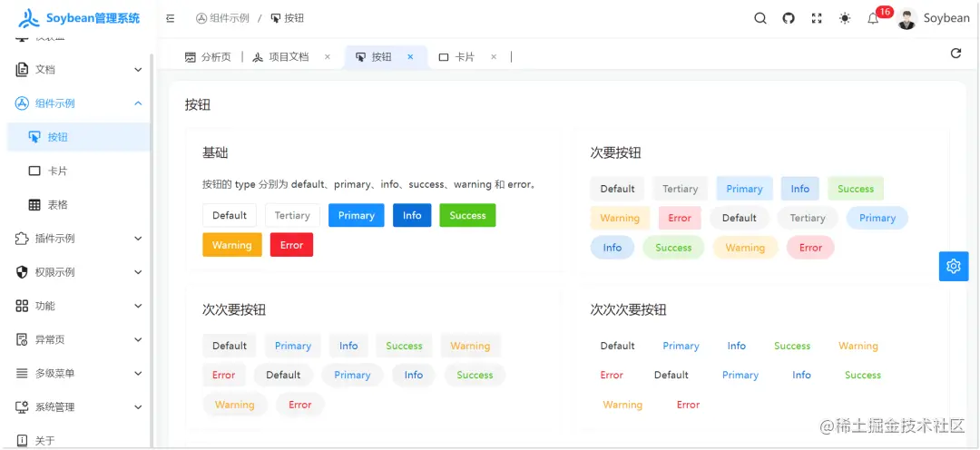This screenshot has width=980, height=450.
Task: Click the round Primary button in 次要按钮
Action: pos(877,218)
